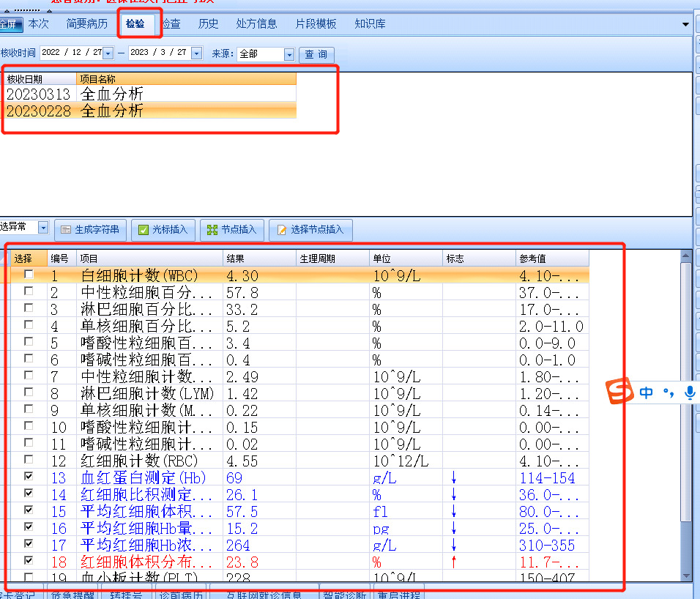The width and height of the screenshot is (700, 599).
Task: Uncheck the row 18 红细胞体积分布 checkbox
Action: (x=29, y=560)
